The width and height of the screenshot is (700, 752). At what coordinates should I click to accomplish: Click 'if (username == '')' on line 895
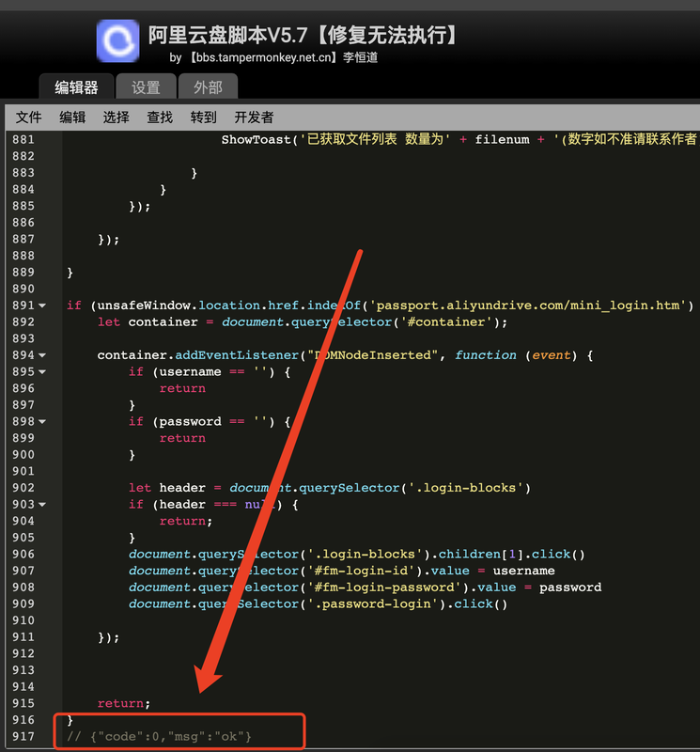pos(202,372)
